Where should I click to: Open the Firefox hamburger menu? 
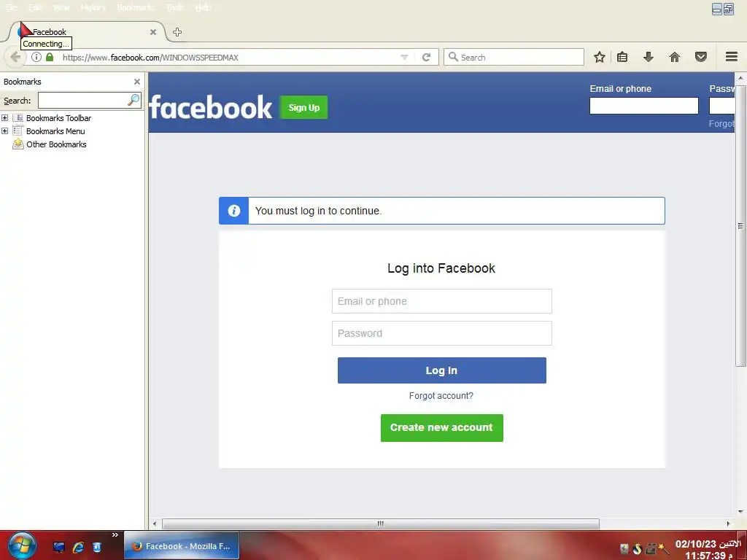[x=732, y=57]
